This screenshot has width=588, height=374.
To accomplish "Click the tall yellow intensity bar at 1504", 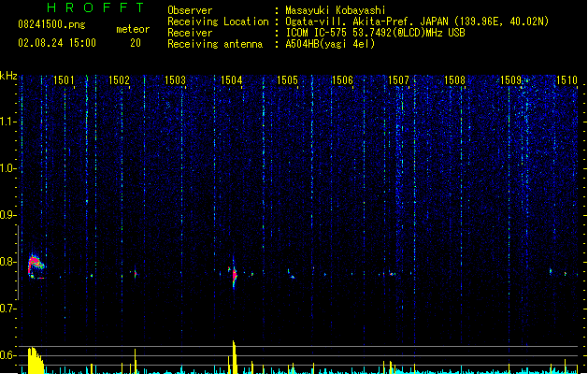I will pyautogui.click(x=234, y=357).
